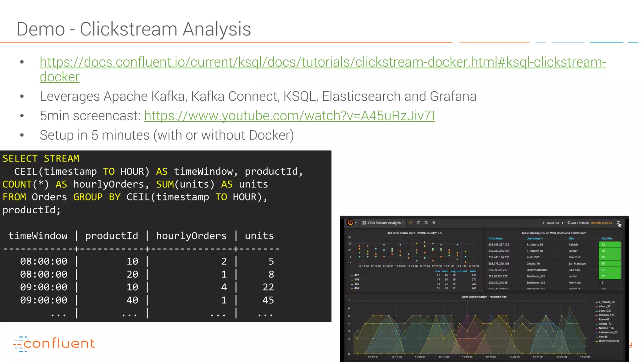Sort legend by total column
The image size is (644, 362).
pyautogui.click(x=473, y=271)
